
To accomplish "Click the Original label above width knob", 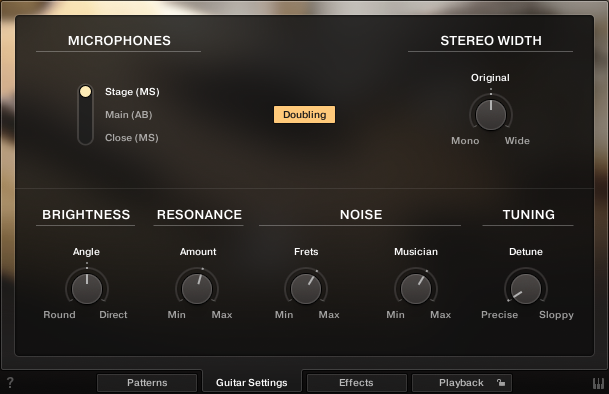I will click(x=490, y=78).
